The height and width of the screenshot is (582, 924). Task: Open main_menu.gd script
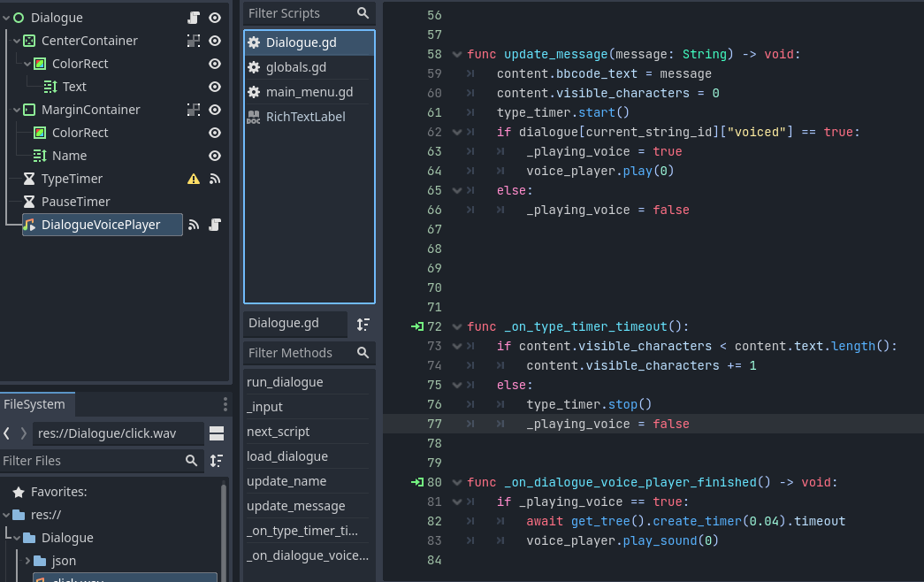click(x=309, y=92)
